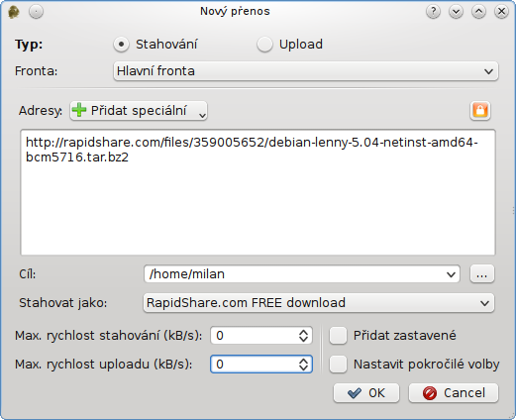Click the Nový přenos window title
The height and width of the screenshot is (420, 516).
click(235, 11)
